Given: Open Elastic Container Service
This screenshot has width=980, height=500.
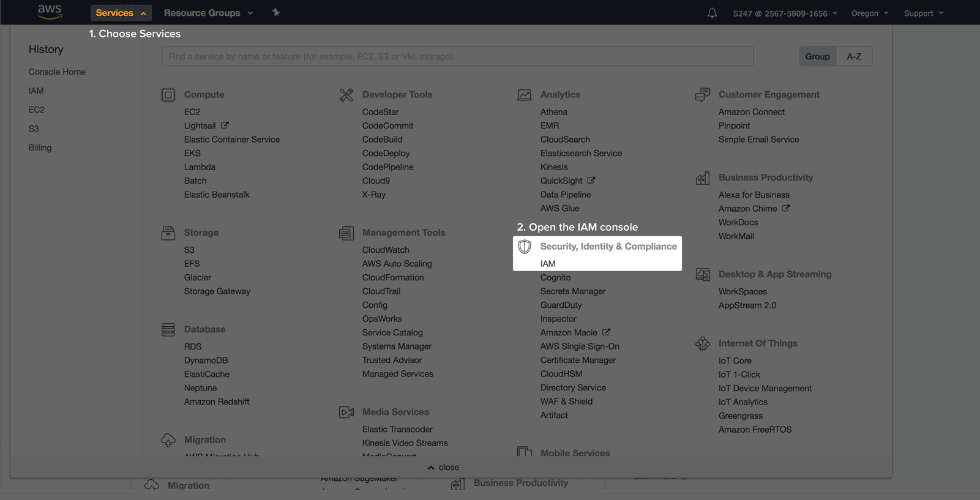Looking at the screenshot, I should click(232, 140).
